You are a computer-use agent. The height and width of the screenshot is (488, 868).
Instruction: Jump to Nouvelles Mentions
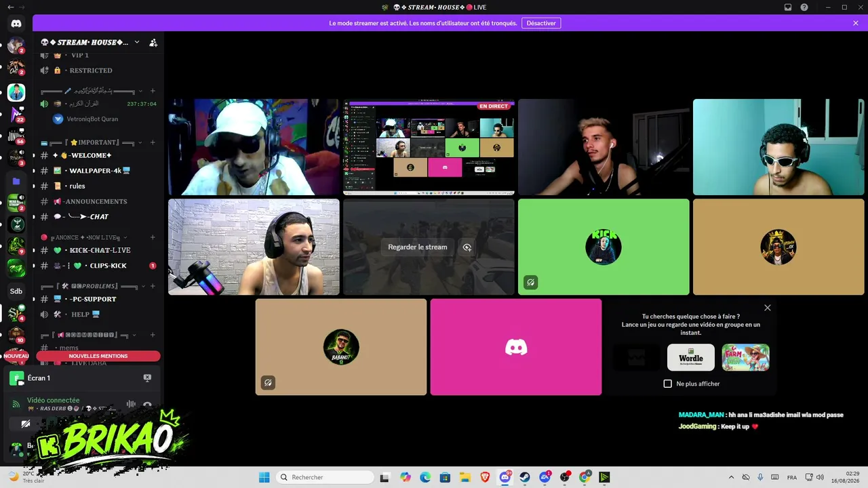[x=98, y=356]
